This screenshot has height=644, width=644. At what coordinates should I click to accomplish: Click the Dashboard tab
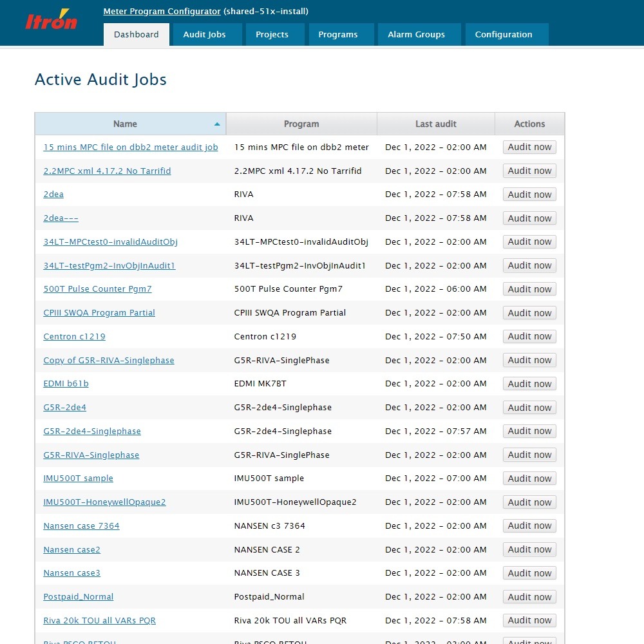(x=136, y=35)
